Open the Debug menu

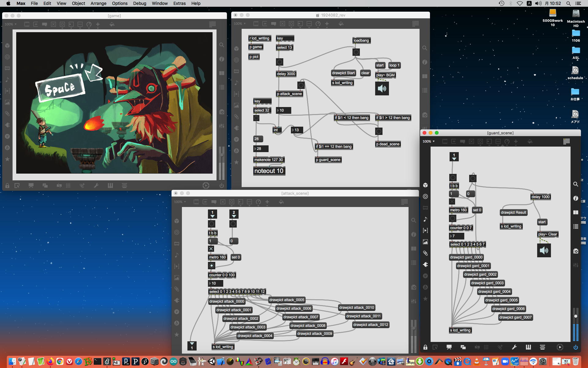point(139,3)
